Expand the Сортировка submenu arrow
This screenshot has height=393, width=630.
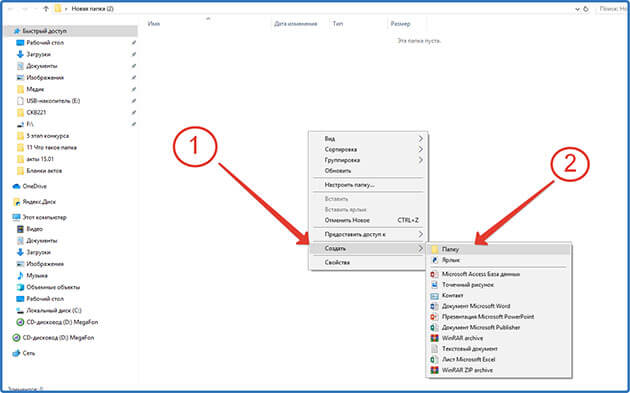click(x=420, y=149)
